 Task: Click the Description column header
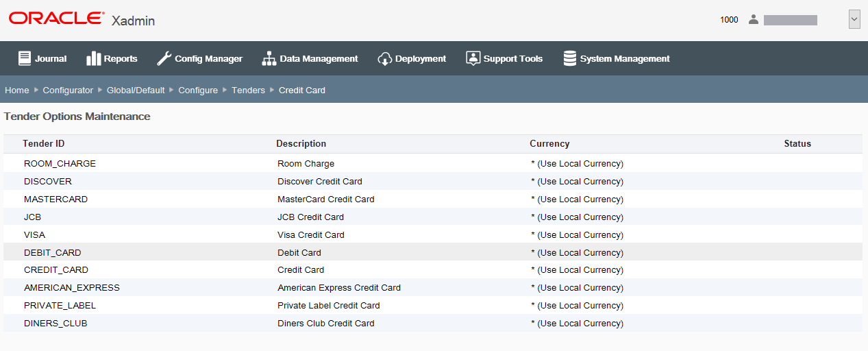(301, 143)
